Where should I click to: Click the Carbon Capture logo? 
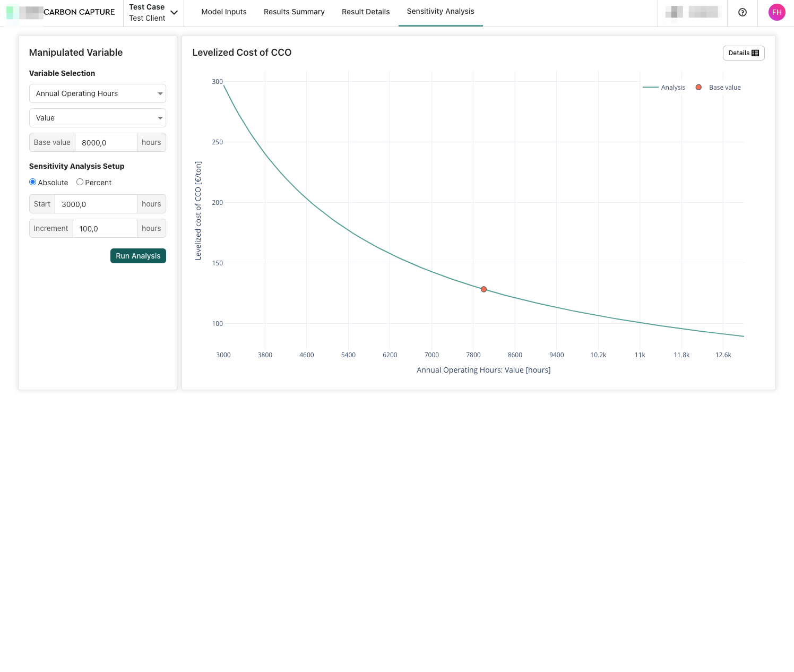[x=61, y=12]
